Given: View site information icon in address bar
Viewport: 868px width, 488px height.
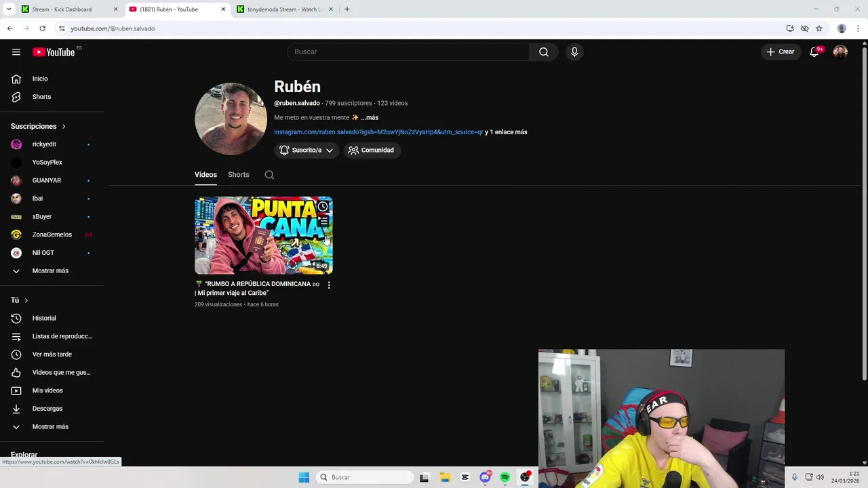Looking at the screenshot, I should (62, 28).
